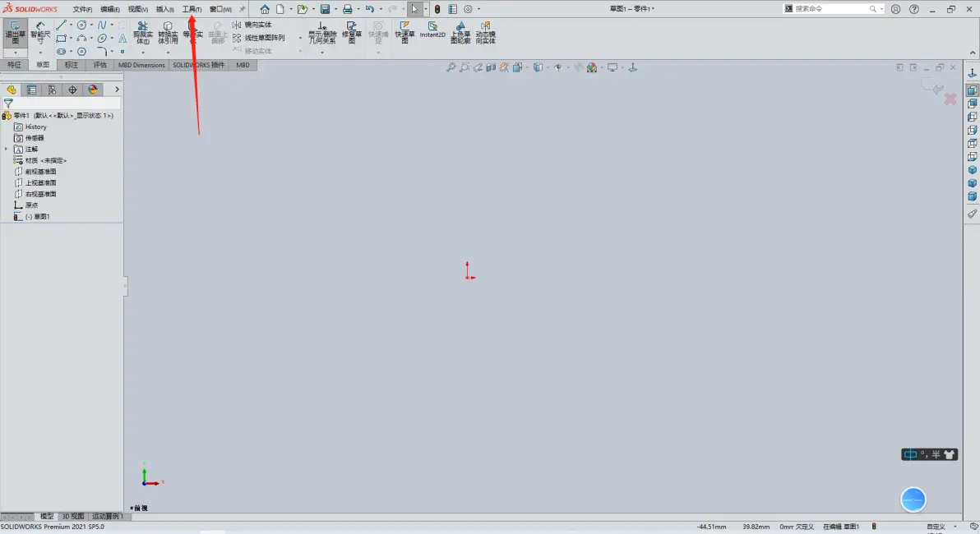Open the 编辑(E) menu
This screenshot has height=534, width=980.
(110, 9)
